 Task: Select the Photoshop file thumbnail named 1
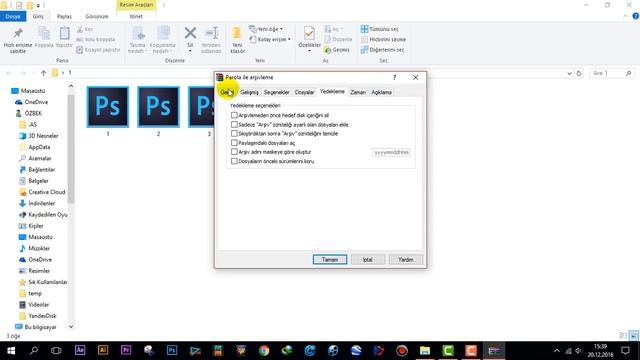pos(108,107)
